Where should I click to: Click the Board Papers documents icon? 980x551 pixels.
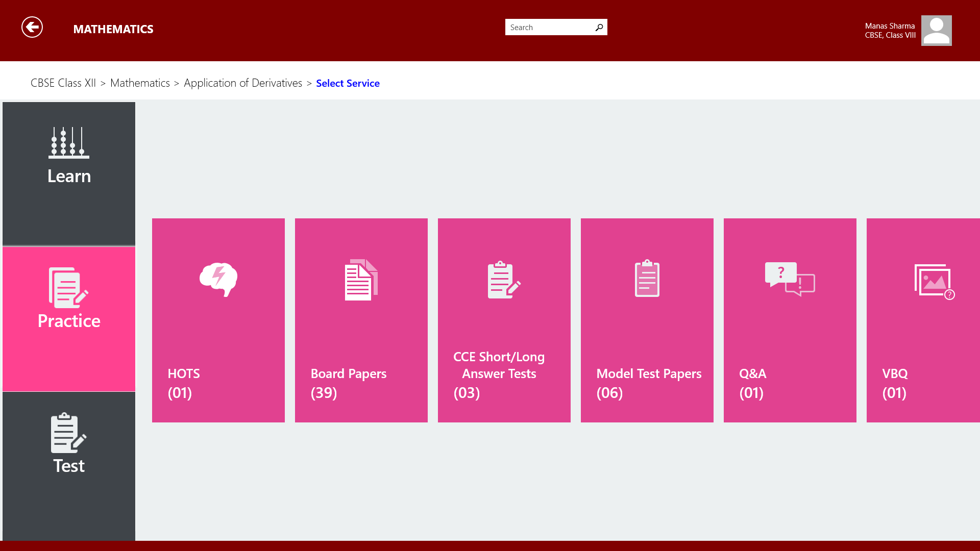[x=361, y=280]
